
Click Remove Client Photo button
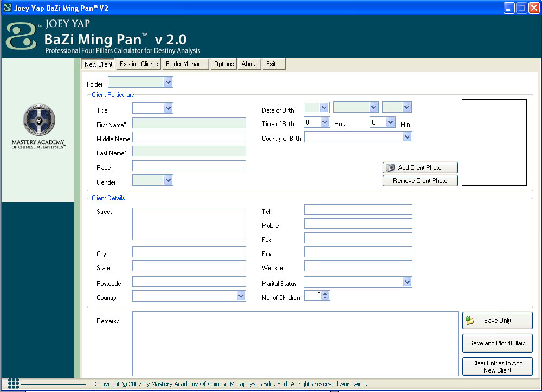click(x=420, y=181)
